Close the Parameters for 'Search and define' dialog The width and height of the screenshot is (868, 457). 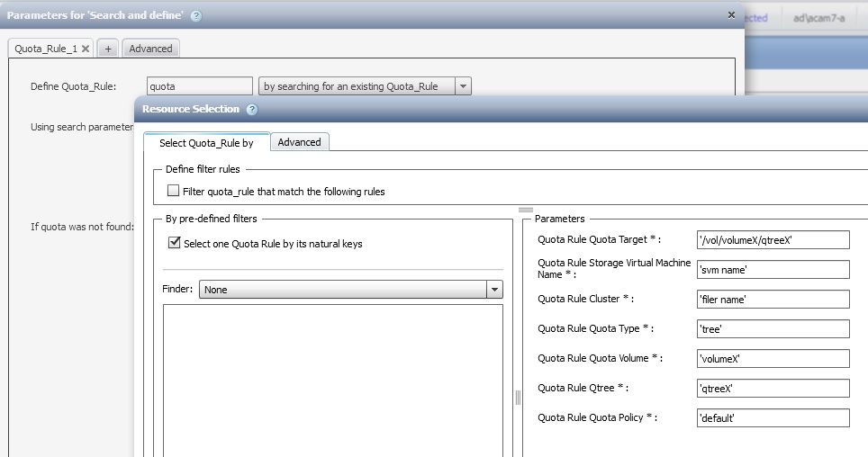pos(731,15)
